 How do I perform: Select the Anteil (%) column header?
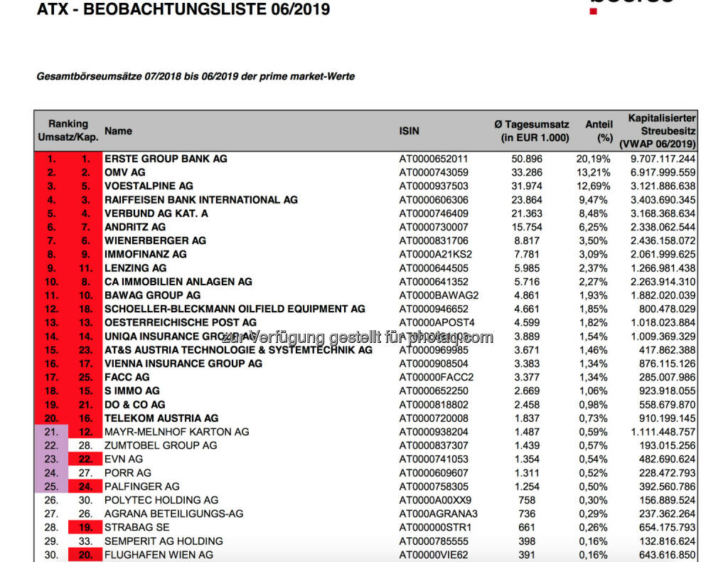click(x=599, y=131)
